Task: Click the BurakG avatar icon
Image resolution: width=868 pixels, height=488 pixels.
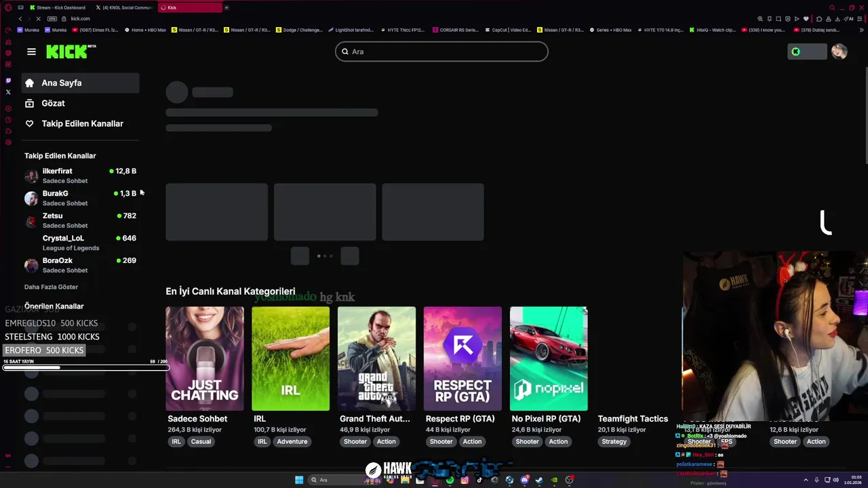Action: point(31,199)
